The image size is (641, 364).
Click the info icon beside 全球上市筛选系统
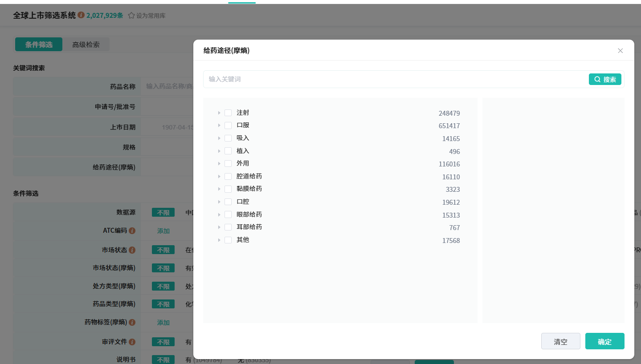pyautogui.click(x=81, y=15)
